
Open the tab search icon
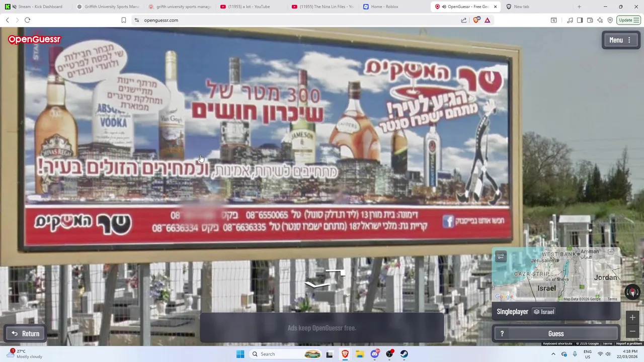pos(553,20)
